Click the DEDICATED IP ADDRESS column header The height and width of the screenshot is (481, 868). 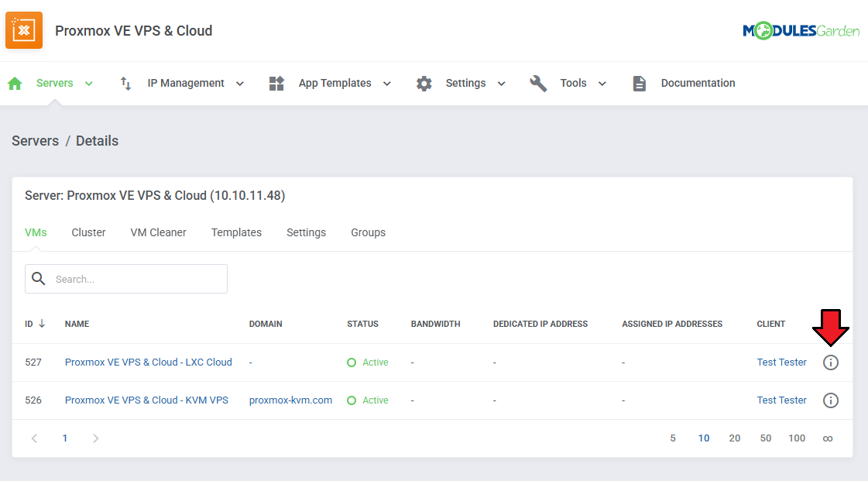540,324
